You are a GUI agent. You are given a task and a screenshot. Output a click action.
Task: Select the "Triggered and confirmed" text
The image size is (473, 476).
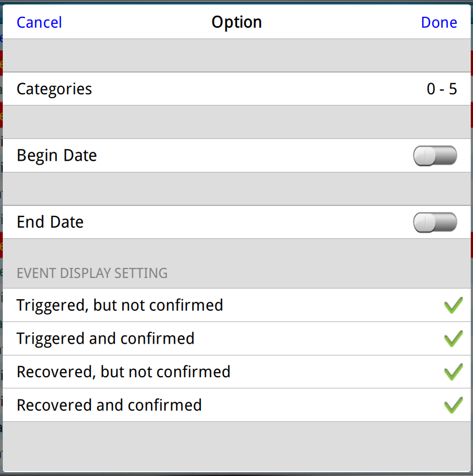coord(105,339)
